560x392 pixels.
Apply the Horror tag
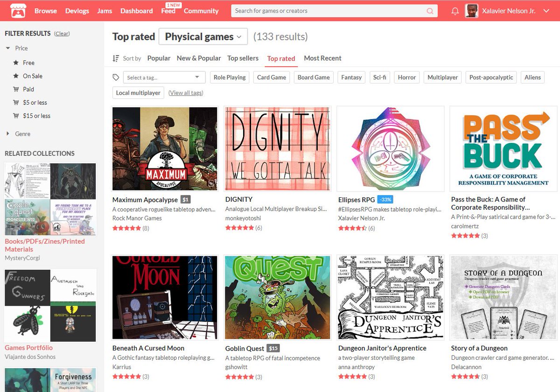(407, 77)
